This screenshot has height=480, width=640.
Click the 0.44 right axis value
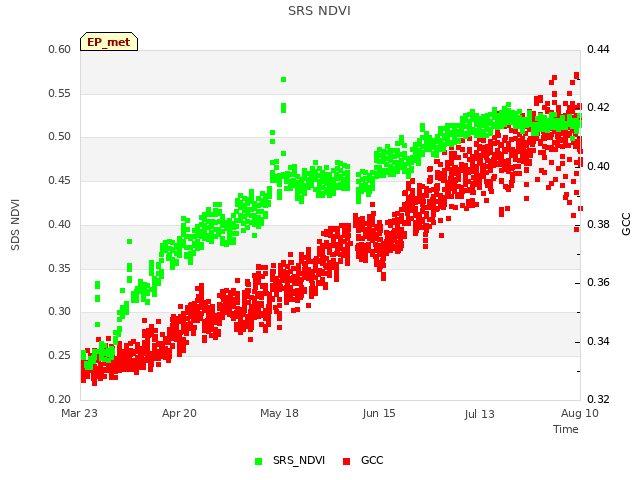tap(598, 49)
